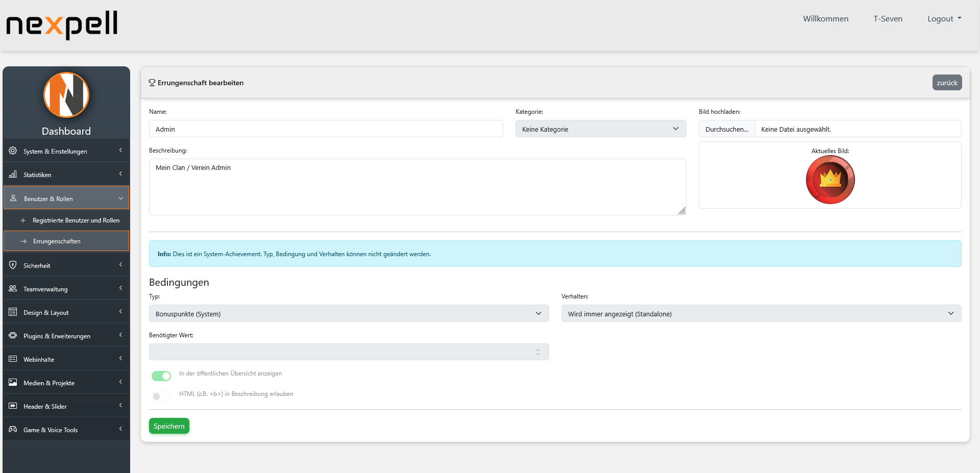Expand the Verhalten dropdown
Screen dimensions: 980x473
click(762, 313)
